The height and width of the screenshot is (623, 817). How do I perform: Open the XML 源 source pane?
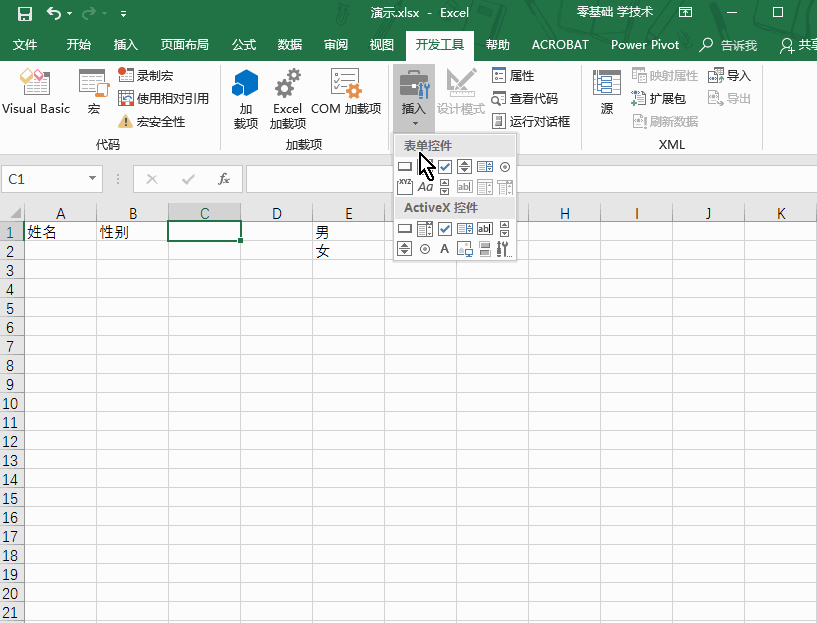pos(607,92)
